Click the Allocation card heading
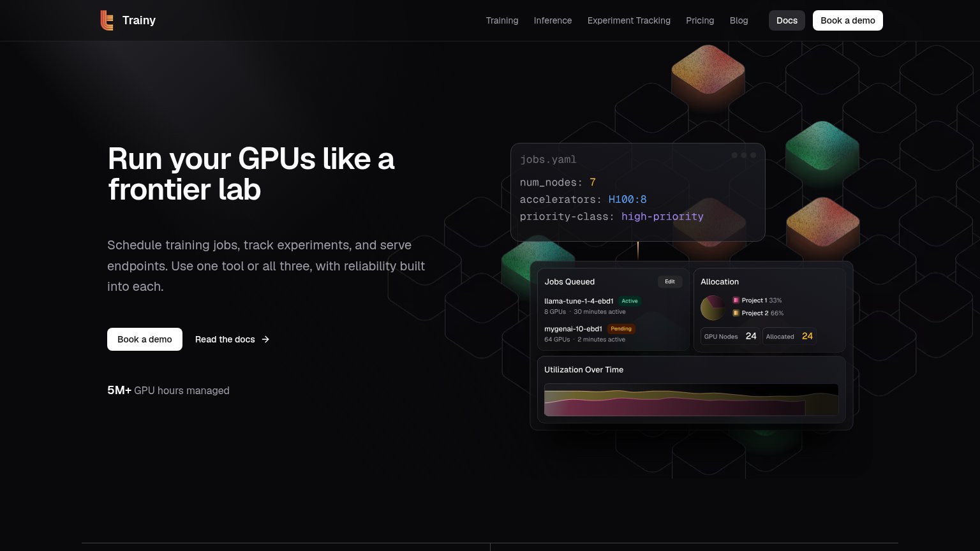980x551 pixels. click(x=720, y=282)
